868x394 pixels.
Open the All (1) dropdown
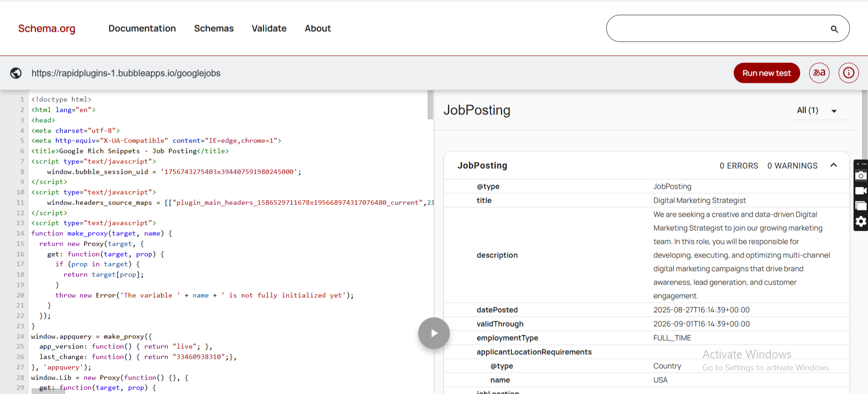pyautogui.click(x=818, y=110)
